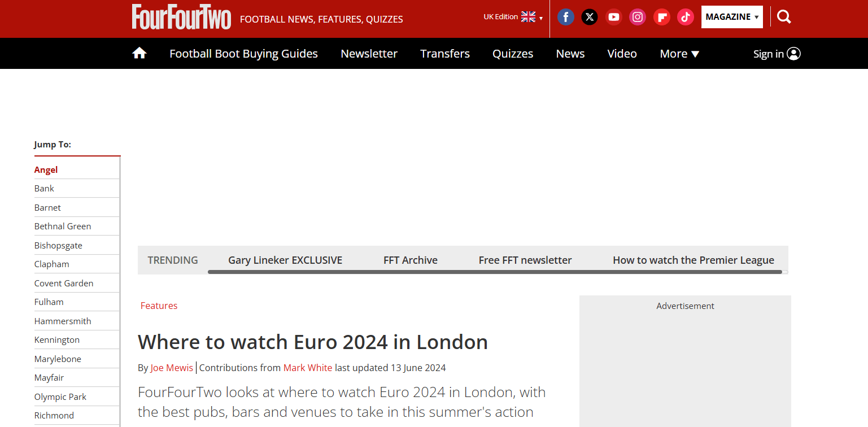
Task: Open the X (Twitter) social icon
Action: [x=590, y=17]
